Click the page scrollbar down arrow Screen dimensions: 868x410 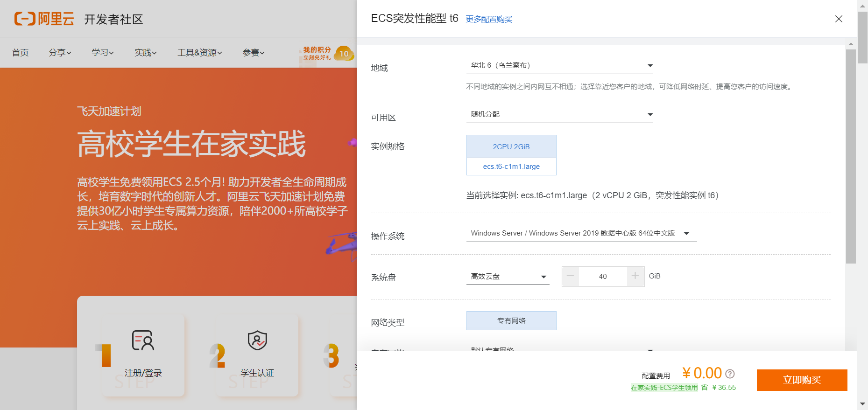click(x=863, y=404)
